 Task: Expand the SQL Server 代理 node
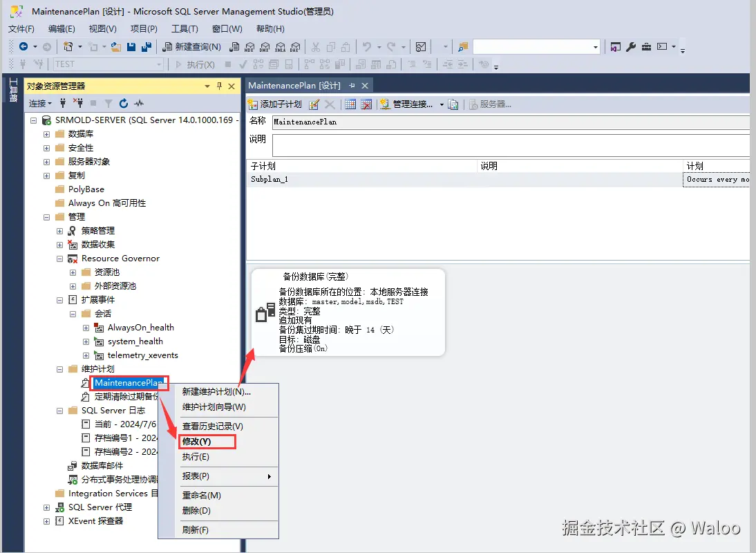point(47,507)
